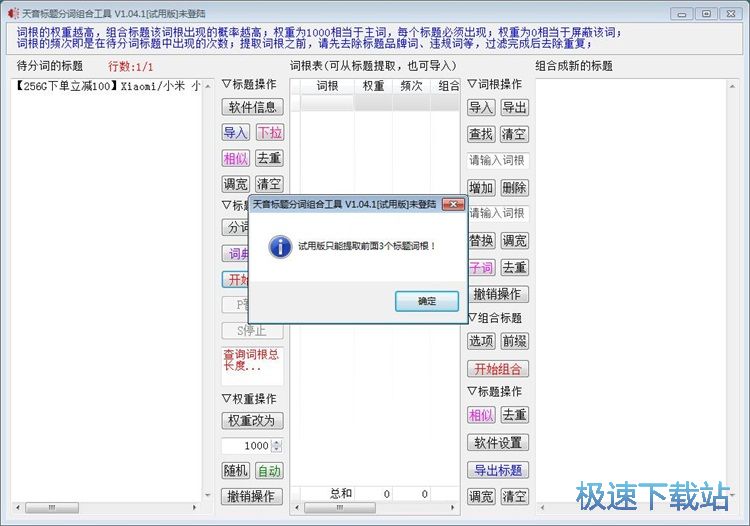
Task: Click the scroll-up arrow of the 组合成新的标题 panel
Action: 732,86
